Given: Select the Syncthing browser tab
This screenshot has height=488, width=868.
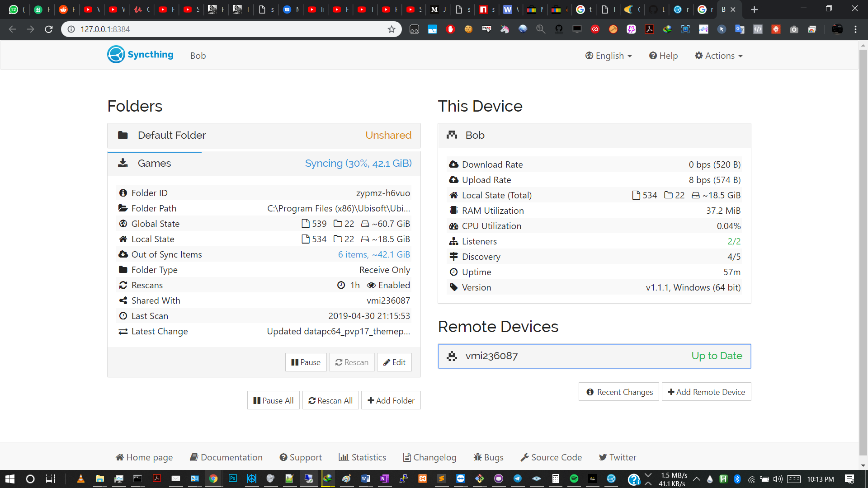Looking at the screenshot, I should point(723,9).
